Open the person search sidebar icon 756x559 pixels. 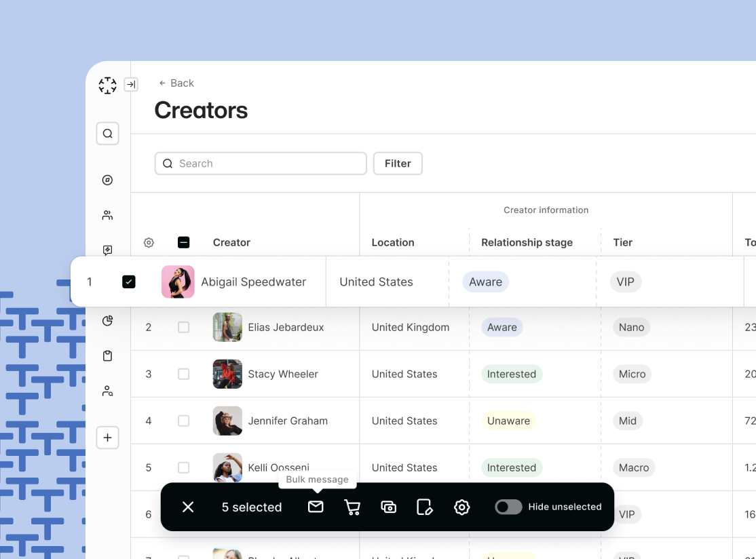[107, 391]
